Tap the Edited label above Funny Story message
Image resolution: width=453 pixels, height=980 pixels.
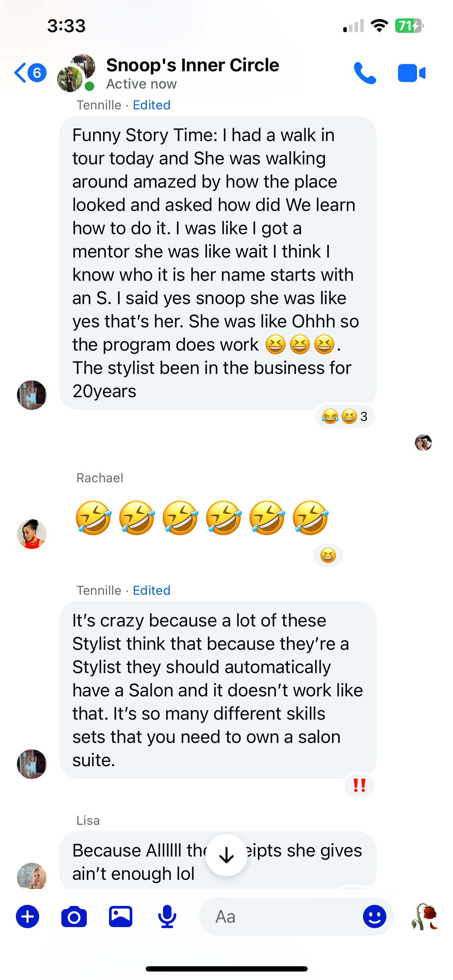[x=151, y=105]
